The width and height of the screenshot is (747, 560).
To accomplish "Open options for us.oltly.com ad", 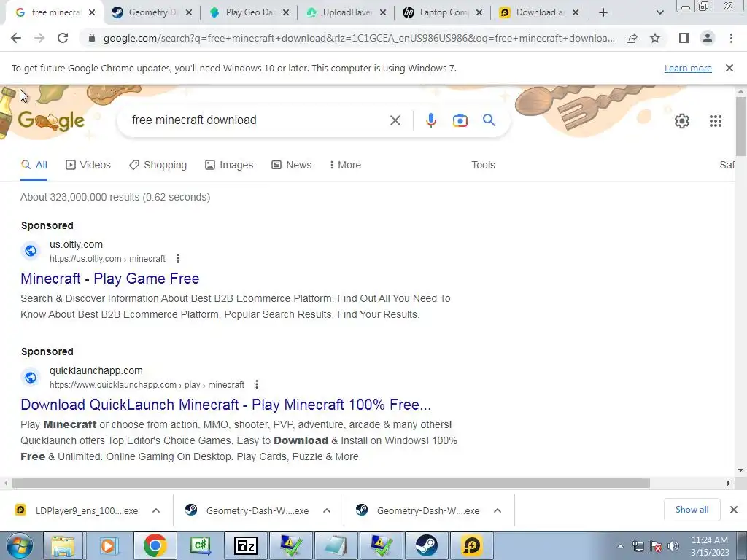I will [178, 258].
